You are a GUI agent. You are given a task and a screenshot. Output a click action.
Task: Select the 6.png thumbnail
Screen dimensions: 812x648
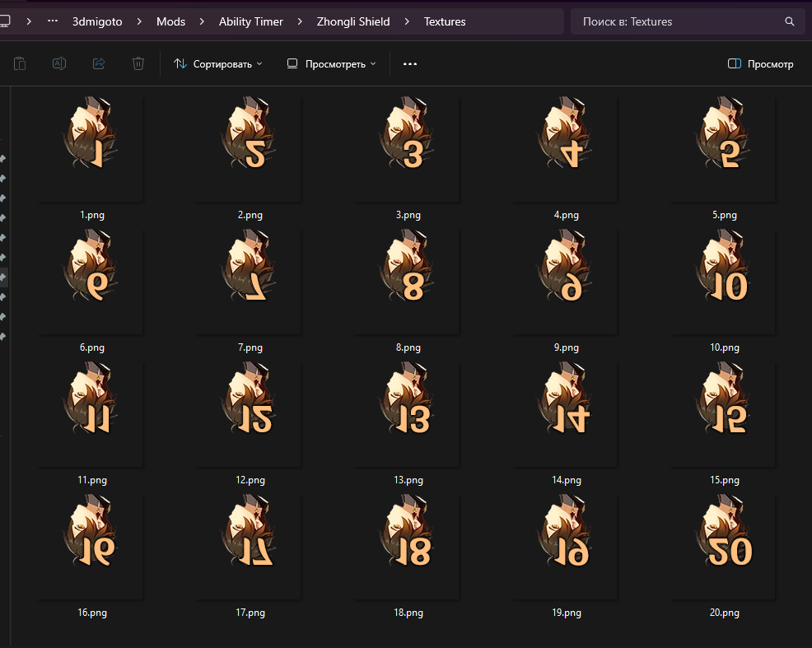click(91, 281)
